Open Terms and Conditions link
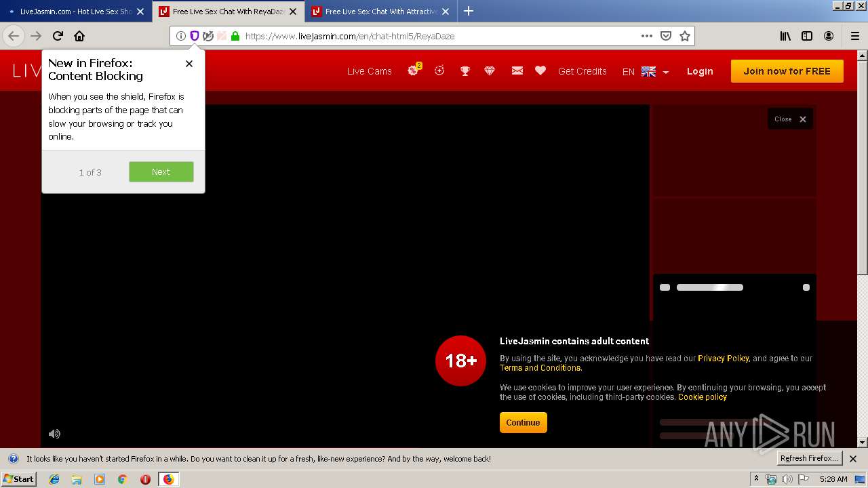The height and width of the screenshot is (488, 868). 540,368
